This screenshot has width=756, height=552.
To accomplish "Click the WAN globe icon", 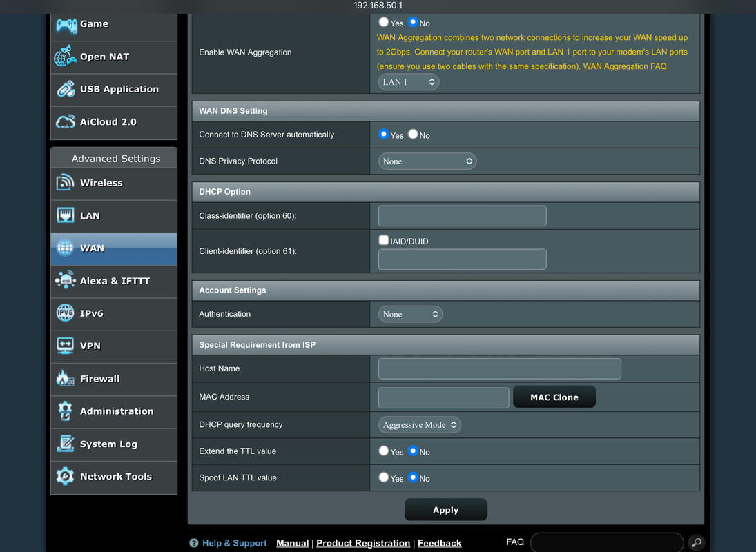I will tap(65, 248).
